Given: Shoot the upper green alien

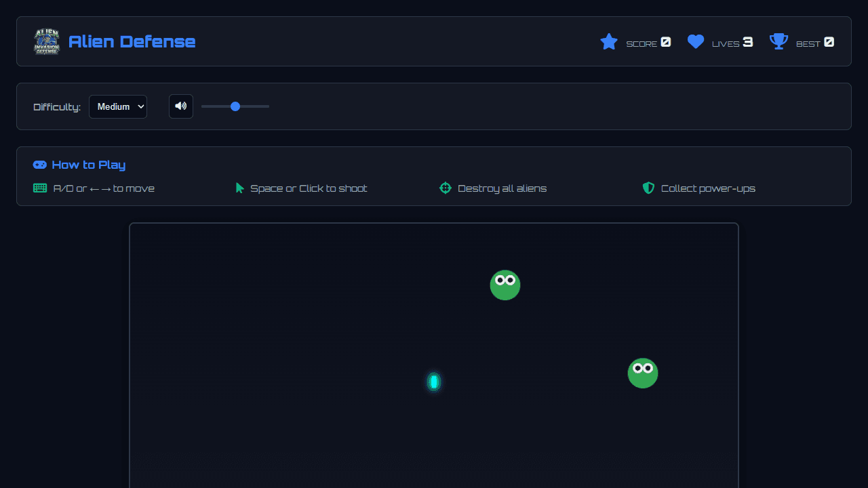Looking at the screenshot, I should [505, 285].
